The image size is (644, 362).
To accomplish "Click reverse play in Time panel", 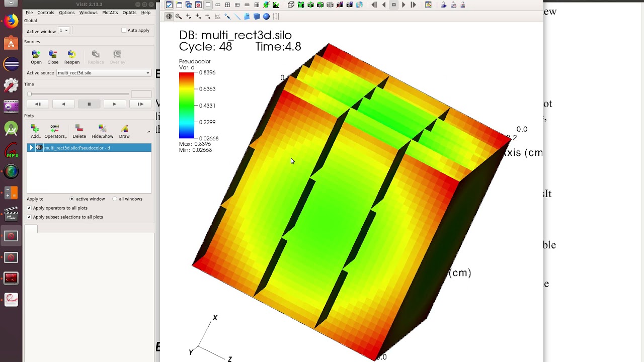I will click(x=63, y=104).
